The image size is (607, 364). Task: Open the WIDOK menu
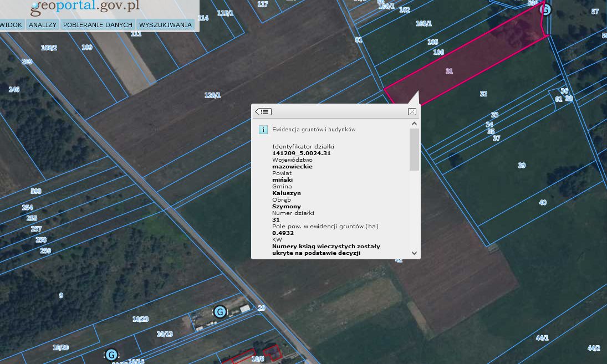(11, 25)
